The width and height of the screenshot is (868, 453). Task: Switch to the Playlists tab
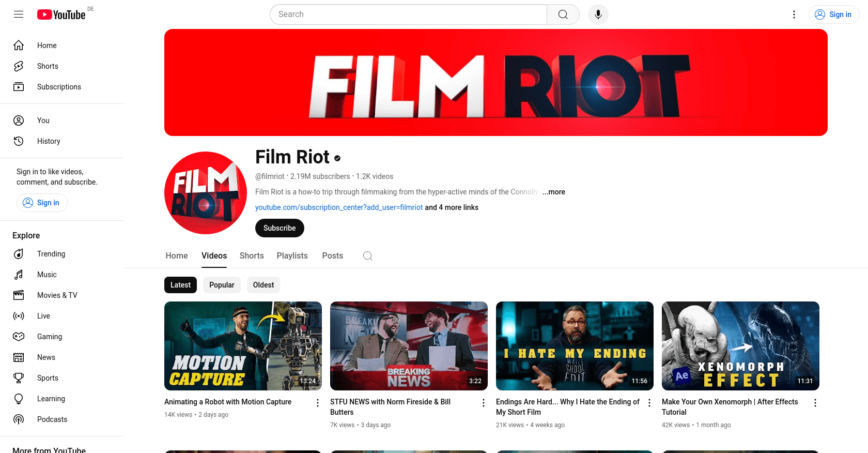click(x=292, y=256)
